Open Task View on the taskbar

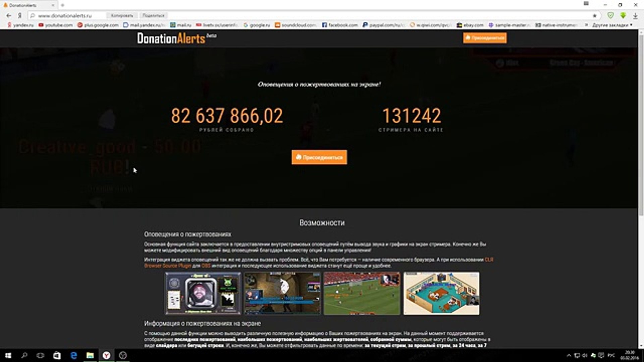(x=40, y=355)
